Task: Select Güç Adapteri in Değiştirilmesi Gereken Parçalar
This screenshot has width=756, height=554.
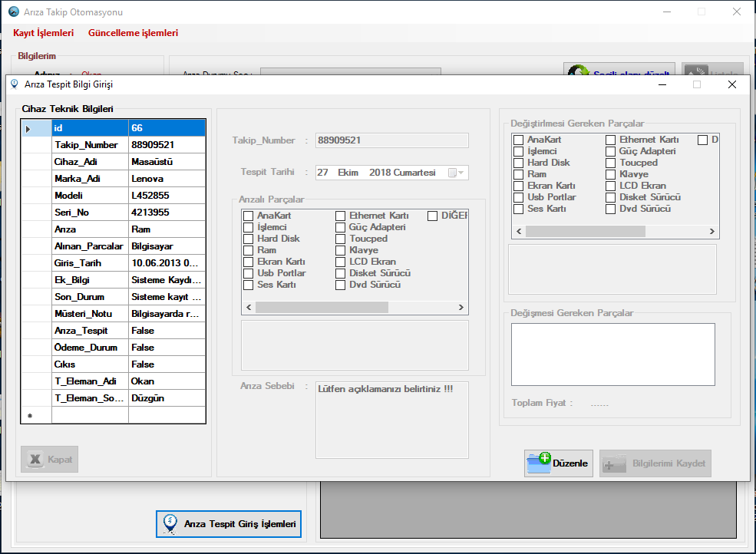Action: pyautogui.click(x=610, y=151)
